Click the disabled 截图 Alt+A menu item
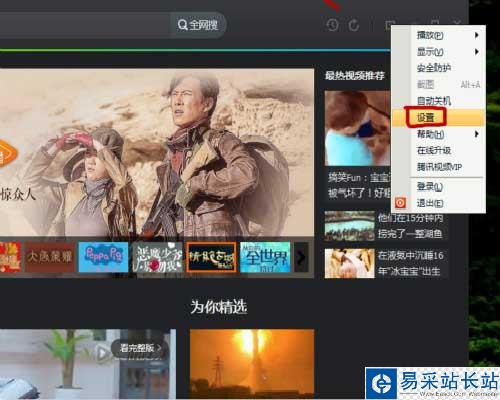This screenshot has height=400, width=500. pos(438,84)
